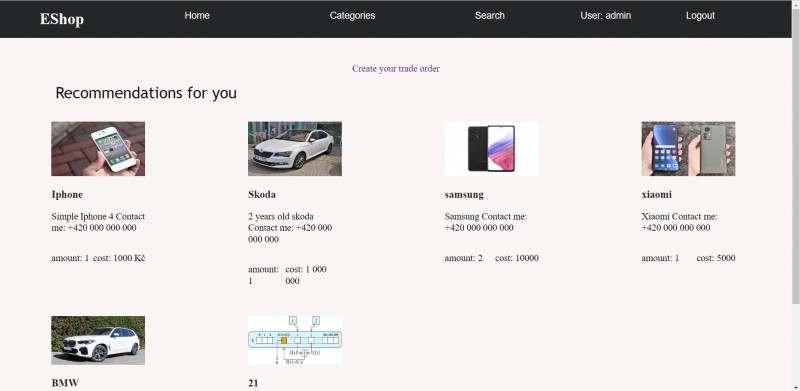Select the Skoda product title
The image size is (800, 391).
click(x=262, y=194)
